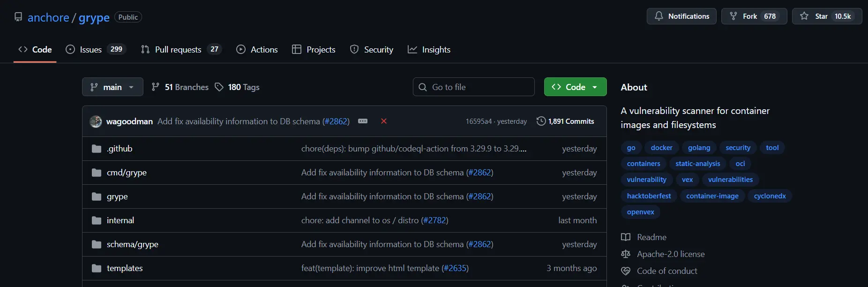Open wagoodman's profile link
The height and width of the screenshot is (287, 868).
pos(129,121)
